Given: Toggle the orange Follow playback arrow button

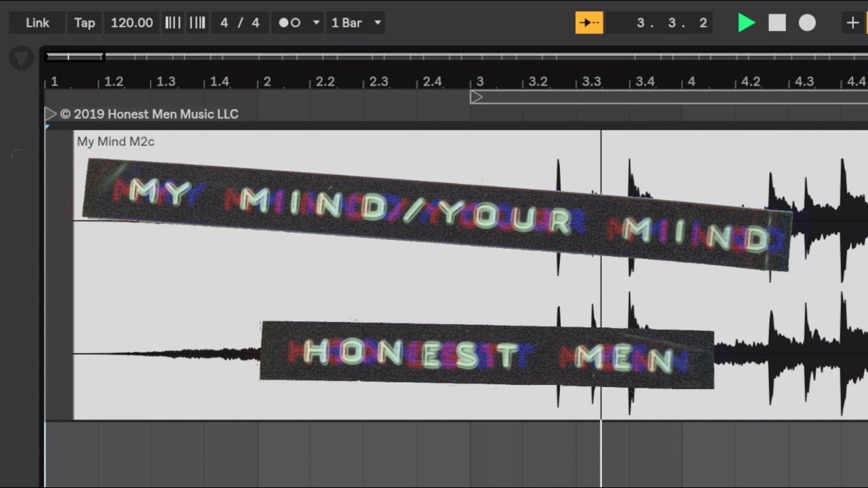Looking at the screenshot, I should point(589,23).
